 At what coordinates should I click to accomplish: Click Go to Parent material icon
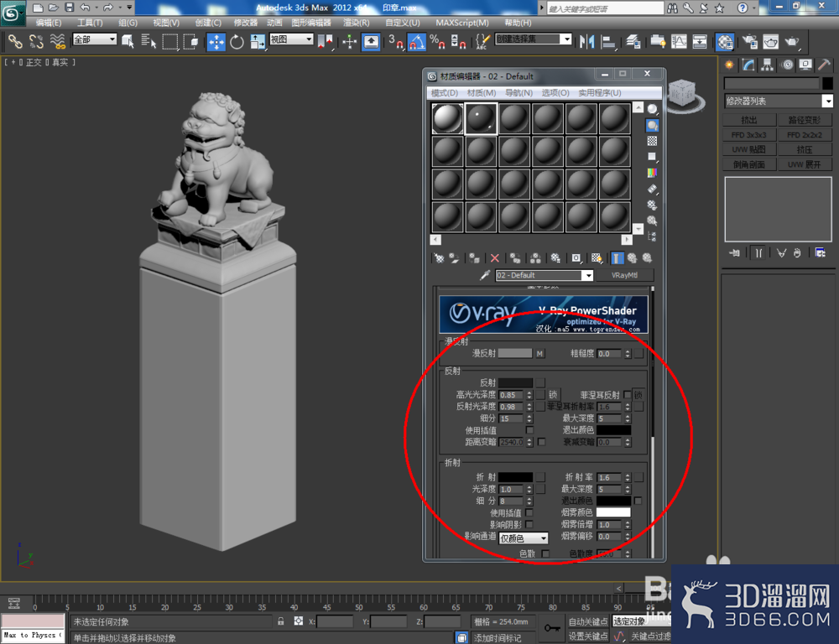[632, 258]
